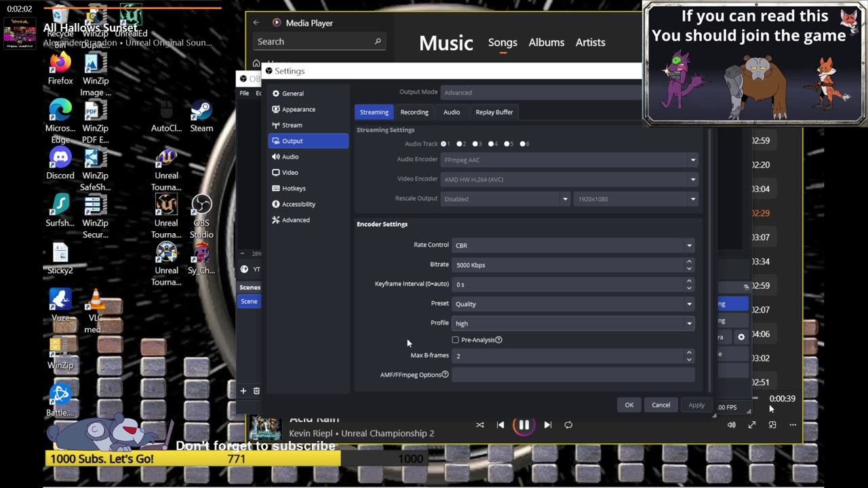868x488 pixels.
Task: Open the Media Player mini player icon
Action: [x=772, y=425]
